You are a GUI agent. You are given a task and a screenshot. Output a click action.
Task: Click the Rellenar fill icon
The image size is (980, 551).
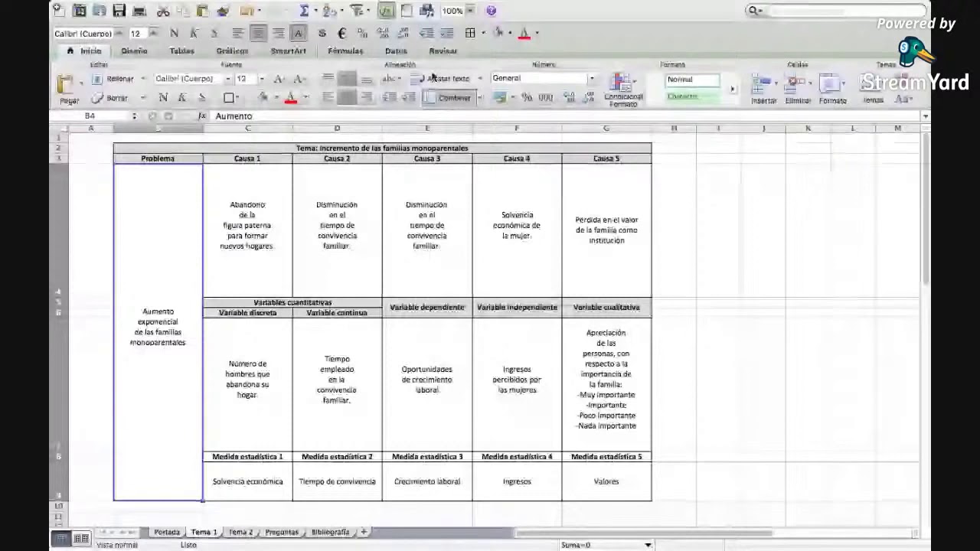(97, 79)
